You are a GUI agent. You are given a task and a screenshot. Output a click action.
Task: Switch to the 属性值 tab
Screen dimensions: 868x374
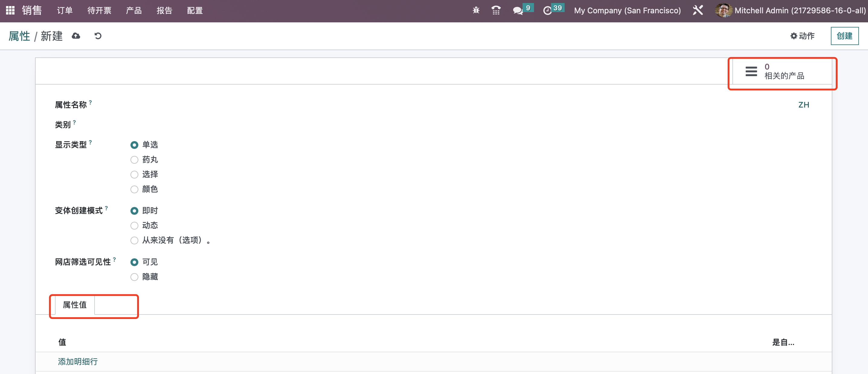pyautogui.click(x=75, y=305)
